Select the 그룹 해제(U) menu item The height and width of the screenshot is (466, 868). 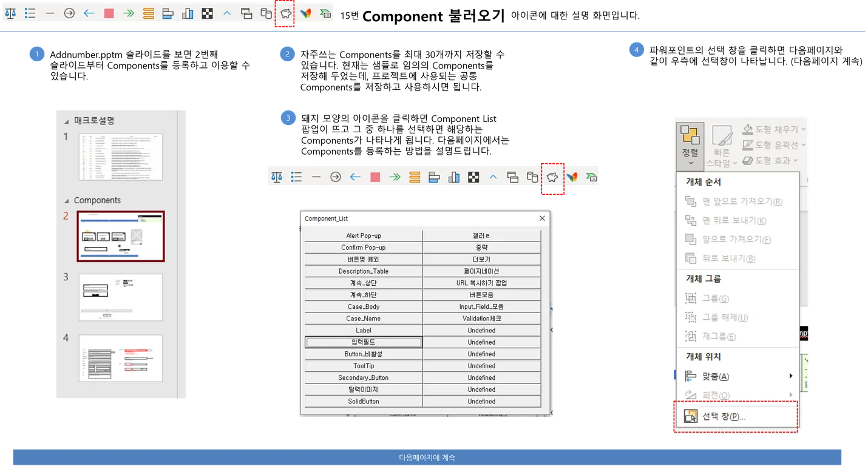point(738,317)
